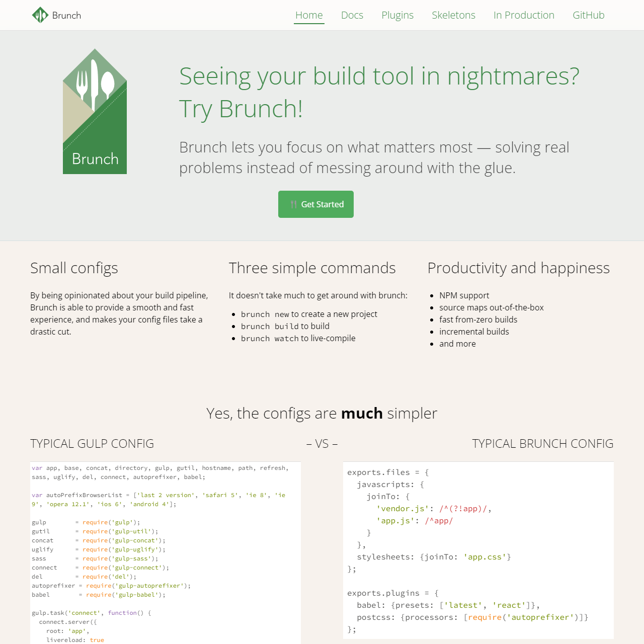Click the Brunch brand name in navbar
644x644 pixels.
pos(66,15)
